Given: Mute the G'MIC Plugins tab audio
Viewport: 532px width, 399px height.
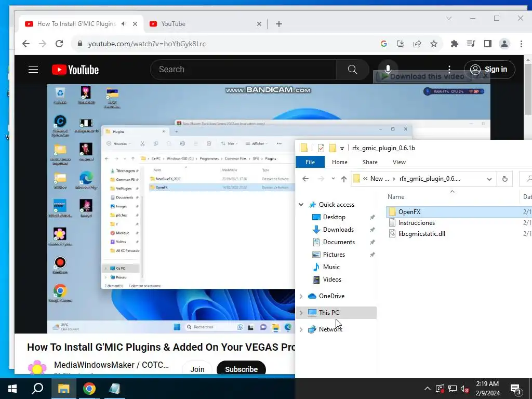Looking at the screenshot, I should pos(124,24).
